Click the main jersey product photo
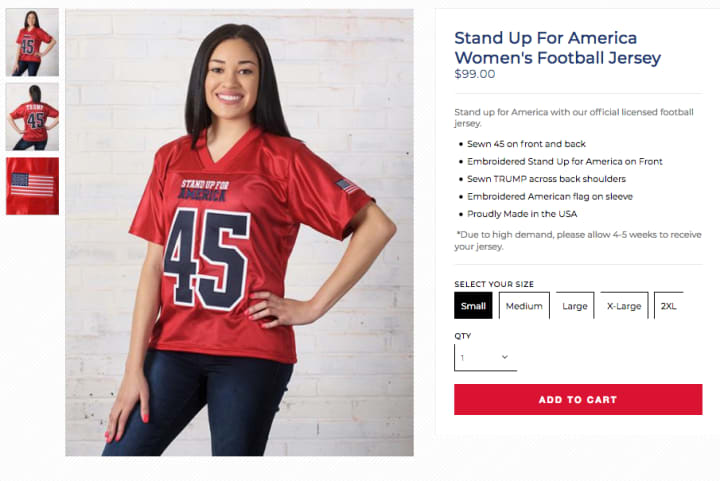Screen dimensions: 720x481 coord(239,232)
